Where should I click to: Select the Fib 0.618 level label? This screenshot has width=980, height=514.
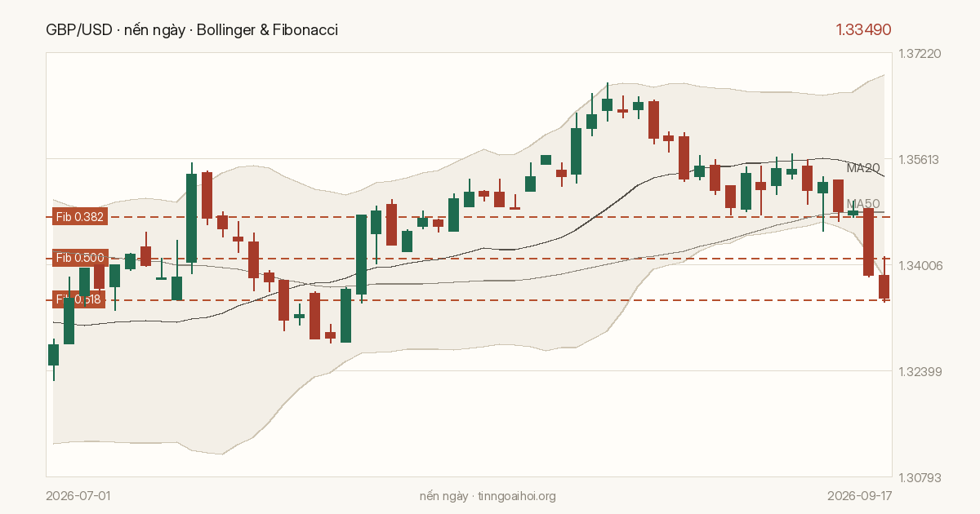point(79,299)
